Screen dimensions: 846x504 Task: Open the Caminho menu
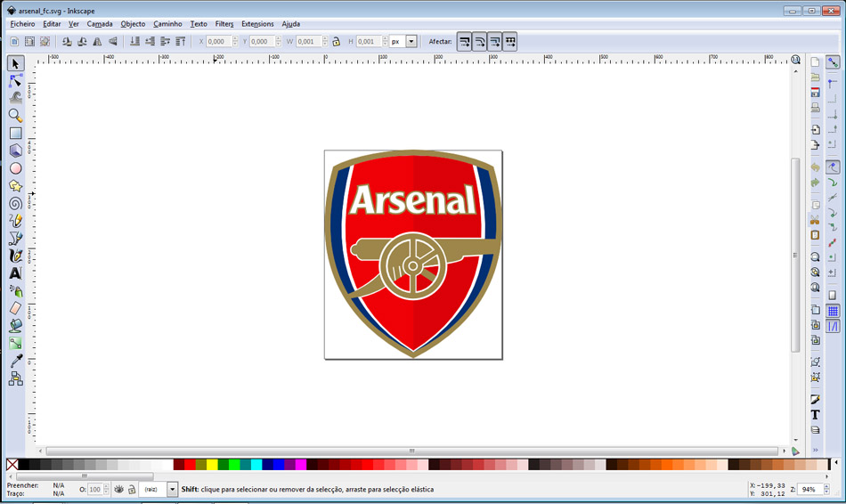click(167, 24)
